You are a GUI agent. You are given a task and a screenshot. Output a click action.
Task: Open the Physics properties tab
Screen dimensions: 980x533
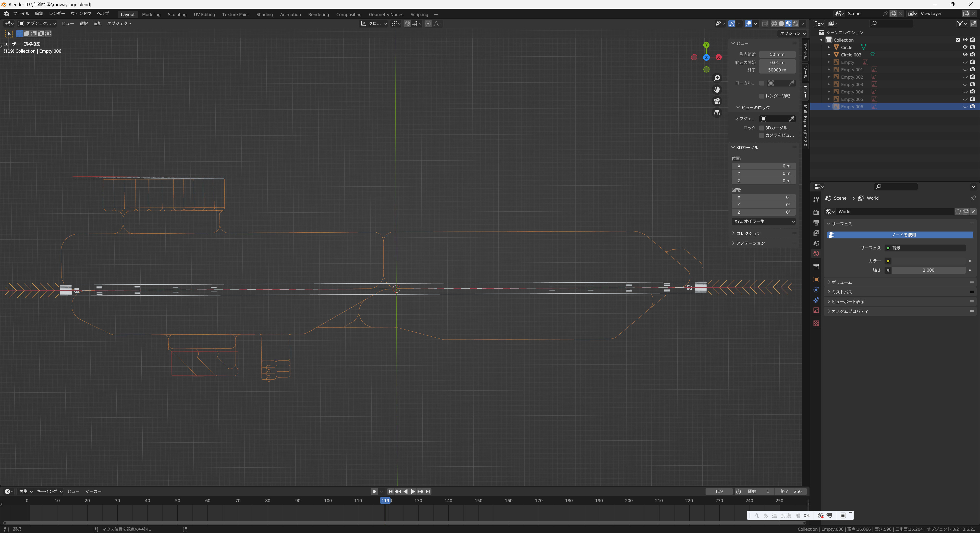coord(816,290)
